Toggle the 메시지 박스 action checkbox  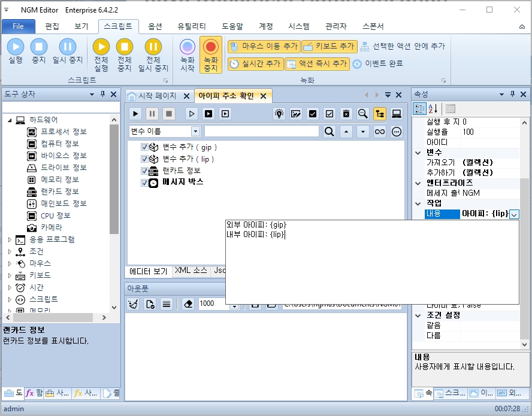click(x=144, y=183)
